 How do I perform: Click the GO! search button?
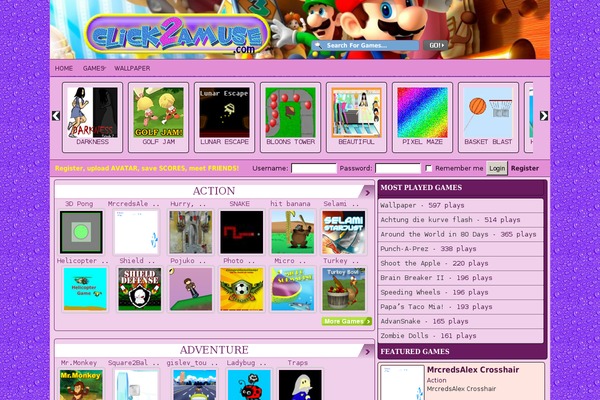tap(435, 46)
